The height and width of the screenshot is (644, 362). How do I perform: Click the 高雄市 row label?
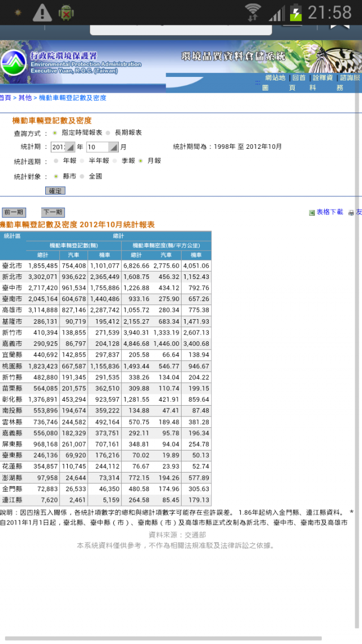click(x=12, y=311)
